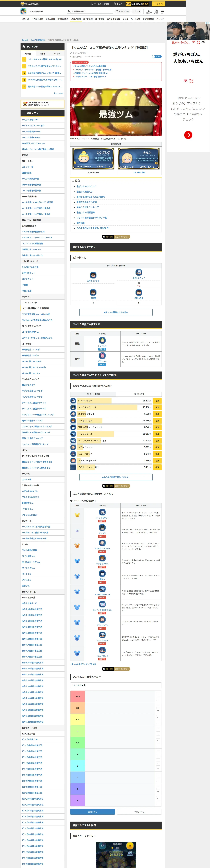Click the アドベンチャーアナ poll icon
Screen dimensions: 210x868
[73, 461]
